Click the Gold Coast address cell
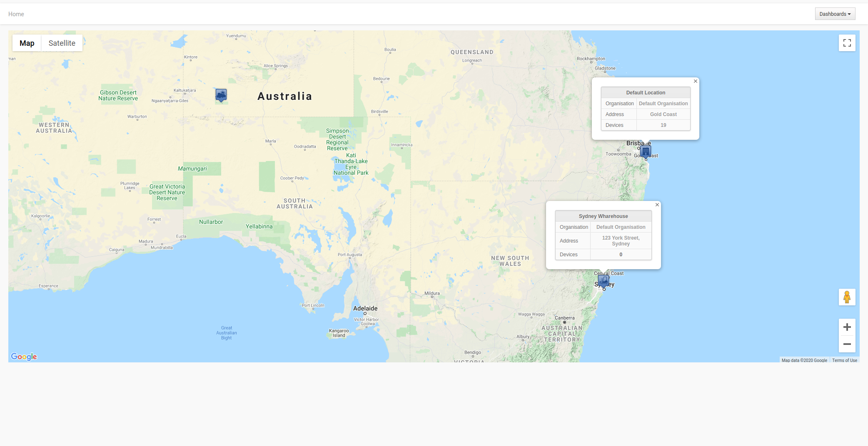868x446 pixels. pos(663,114)
